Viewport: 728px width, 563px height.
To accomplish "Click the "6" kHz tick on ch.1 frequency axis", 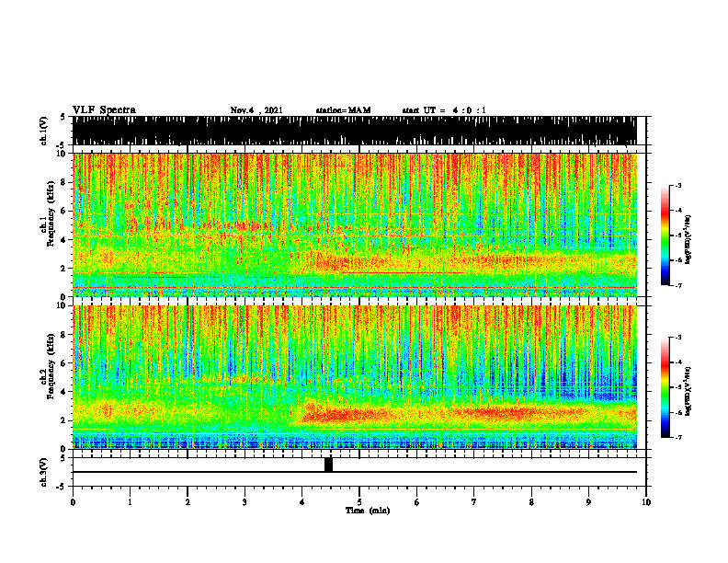I will (63, 211).
